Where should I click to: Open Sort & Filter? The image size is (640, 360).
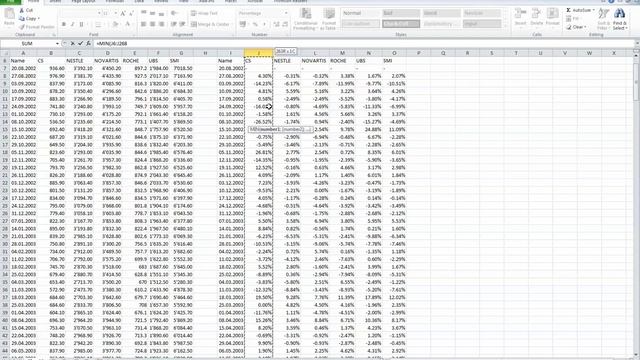pos(603,19)
